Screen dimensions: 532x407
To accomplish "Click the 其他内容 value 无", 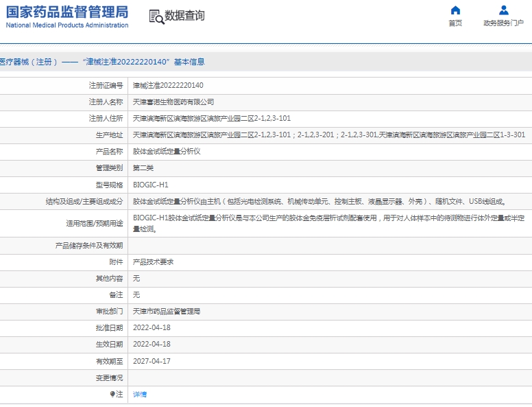I will point(136,279).
